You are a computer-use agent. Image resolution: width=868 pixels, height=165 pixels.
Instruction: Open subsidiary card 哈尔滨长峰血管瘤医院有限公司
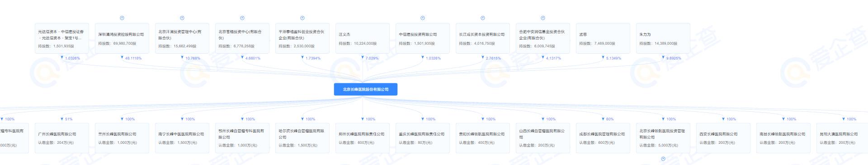302,138
